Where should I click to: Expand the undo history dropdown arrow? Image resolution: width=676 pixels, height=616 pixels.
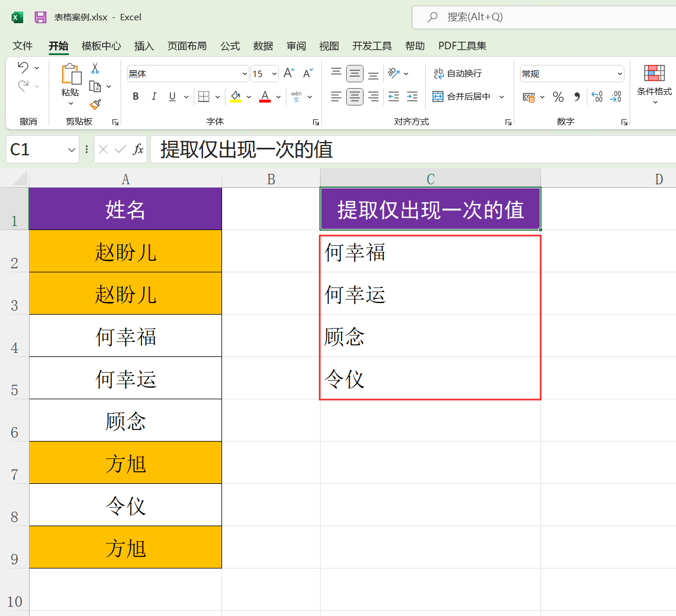37,68
